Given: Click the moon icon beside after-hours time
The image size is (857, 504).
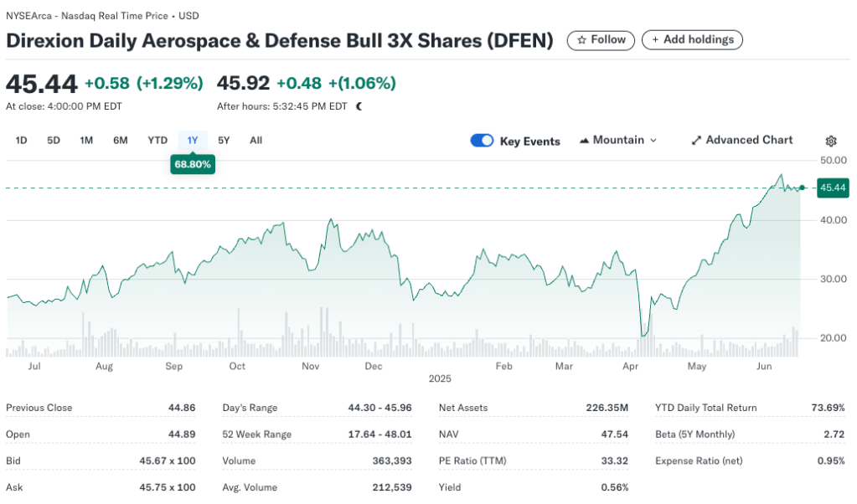Looking at the screenshot, I should click(x=359, y=106).
